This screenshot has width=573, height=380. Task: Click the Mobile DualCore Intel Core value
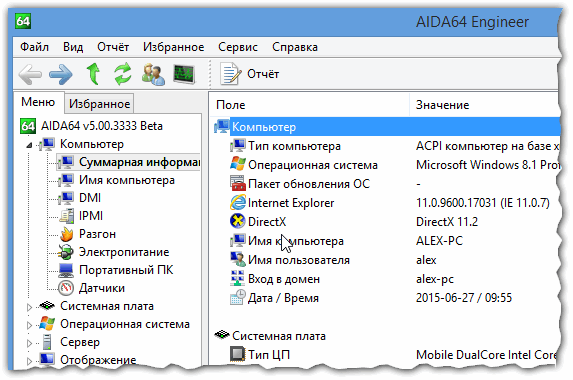(x=486, y=355)
